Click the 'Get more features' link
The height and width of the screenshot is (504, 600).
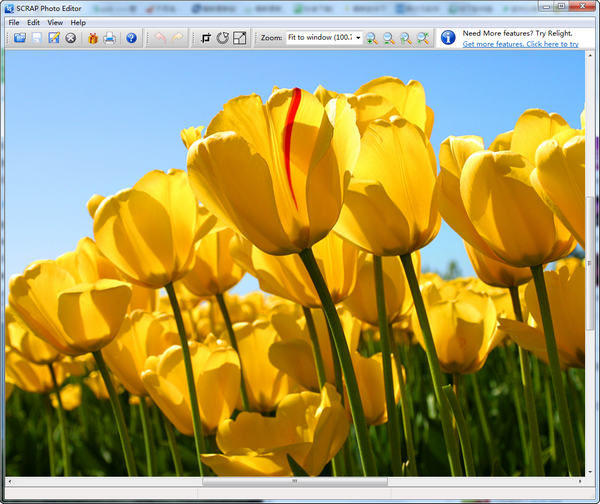coord(520,44)
